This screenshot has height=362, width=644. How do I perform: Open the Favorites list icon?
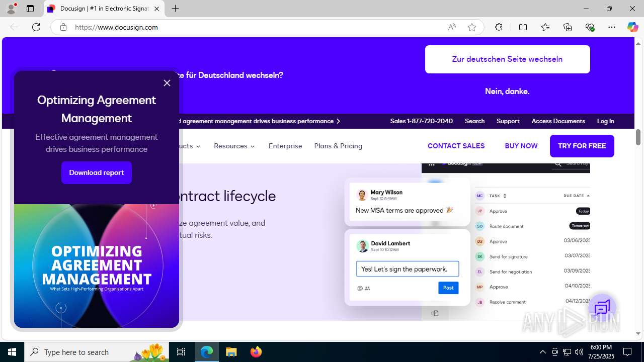[545, 27]
